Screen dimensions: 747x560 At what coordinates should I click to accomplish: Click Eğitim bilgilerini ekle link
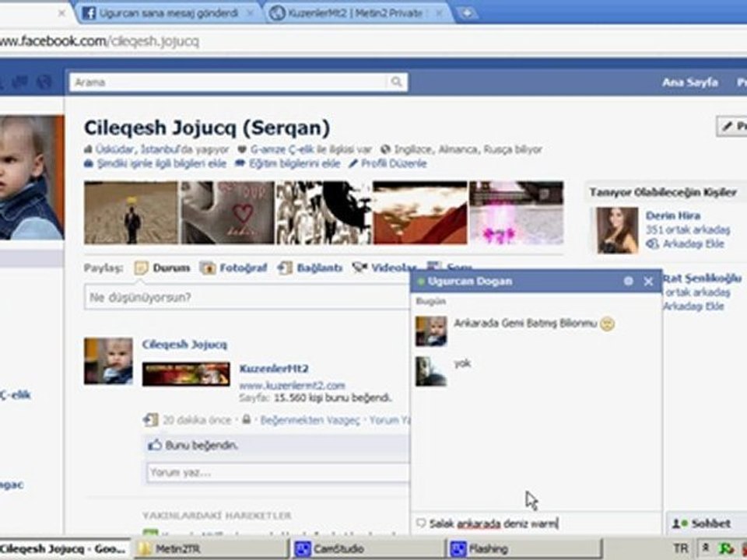[x=295, y=163]
